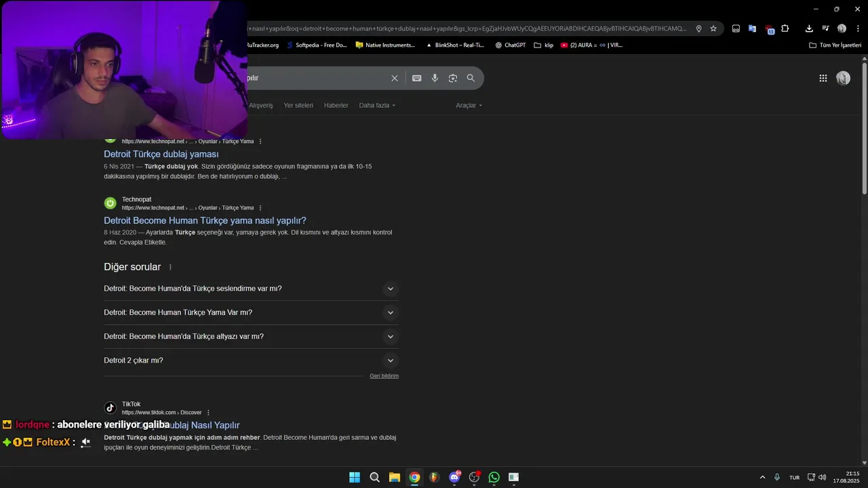868x488 pixels.
Task: Open the taskbar clock and date
Action: (x=846, y=477)
